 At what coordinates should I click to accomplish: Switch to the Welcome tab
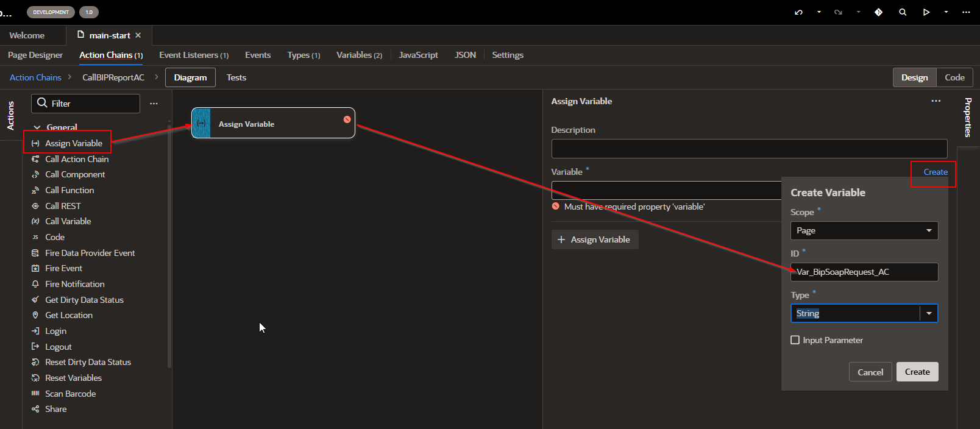click(27, 35)
